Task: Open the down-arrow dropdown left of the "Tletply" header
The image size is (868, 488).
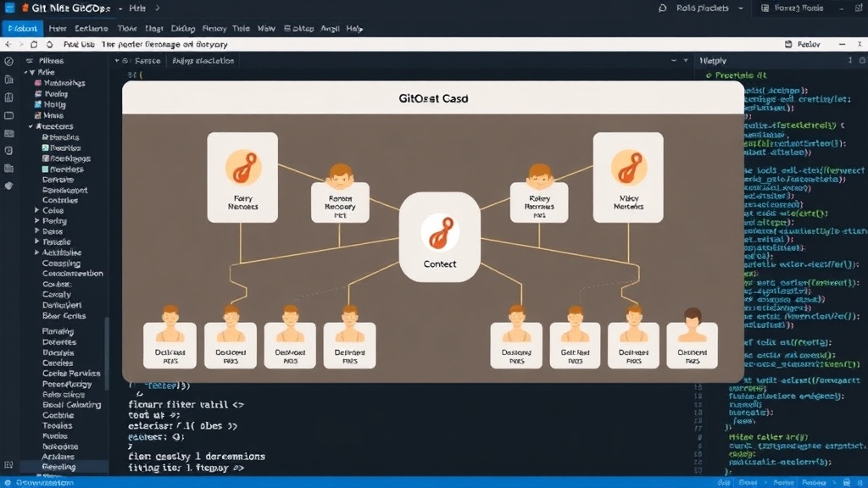Action: [x=685, y=60]
